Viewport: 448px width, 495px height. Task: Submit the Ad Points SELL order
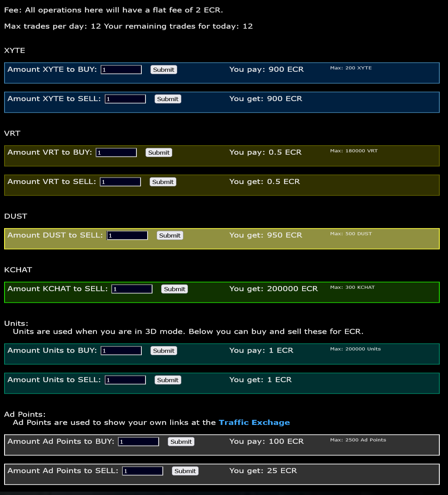click(185, 471)
